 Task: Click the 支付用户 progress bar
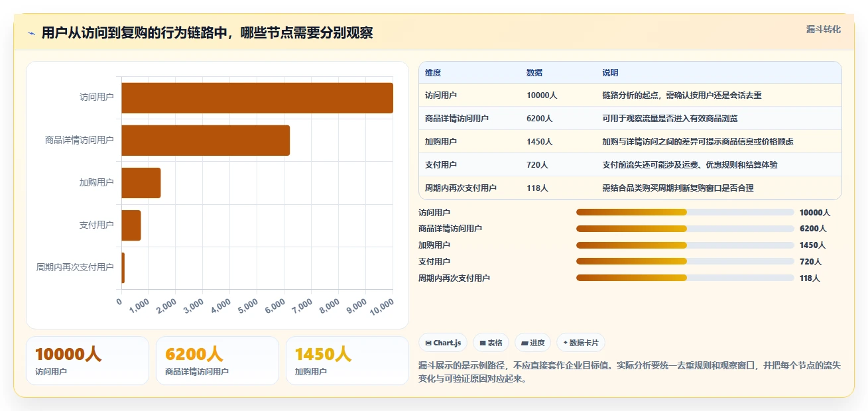(x=685, y=261)
